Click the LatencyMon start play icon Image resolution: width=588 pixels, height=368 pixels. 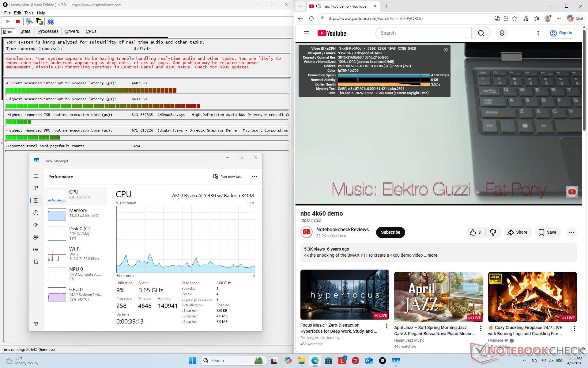(x=8, y=21)
